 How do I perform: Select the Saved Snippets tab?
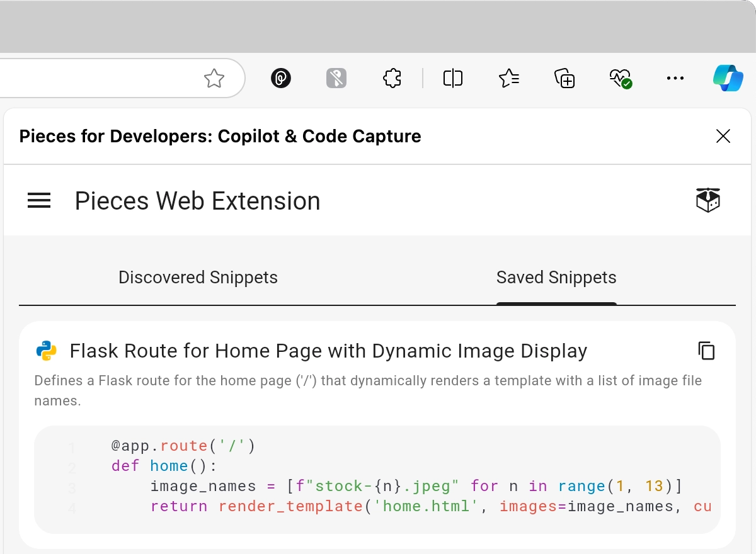point(556,277)
